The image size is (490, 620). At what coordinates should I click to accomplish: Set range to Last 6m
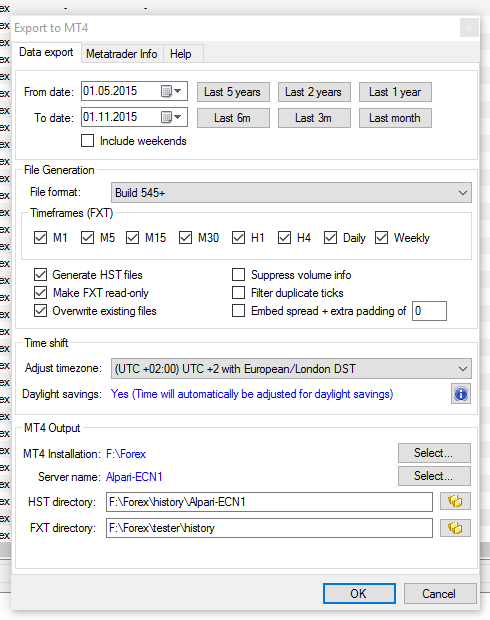point(233,118)
